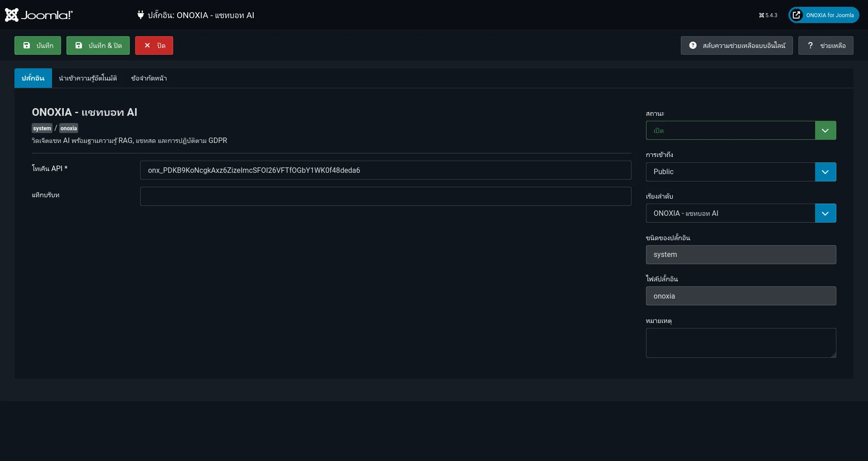
Task: Click the ONOXIA - แชทบอท AI heading
Action: (x=85, y=112)
